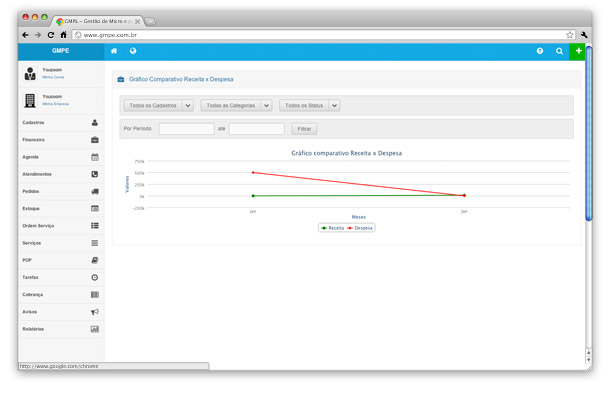
Task: Click the Agenda calendar icon
Action: tap(95, 157)
